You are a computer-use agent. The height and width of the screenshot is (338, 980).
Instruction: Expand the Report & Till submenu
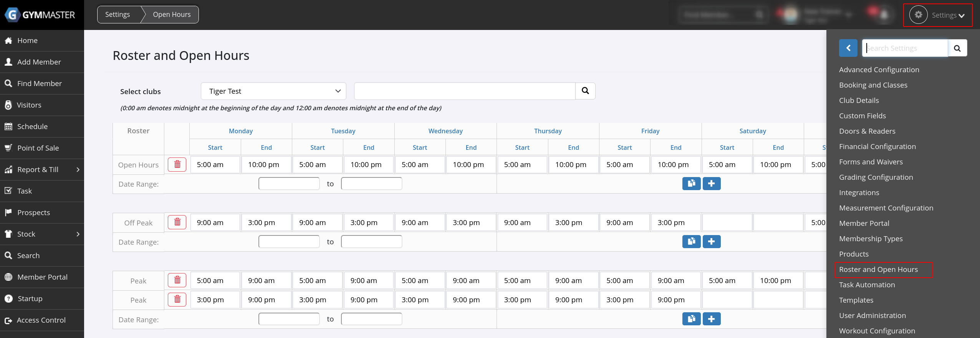[x=42, y=170]
